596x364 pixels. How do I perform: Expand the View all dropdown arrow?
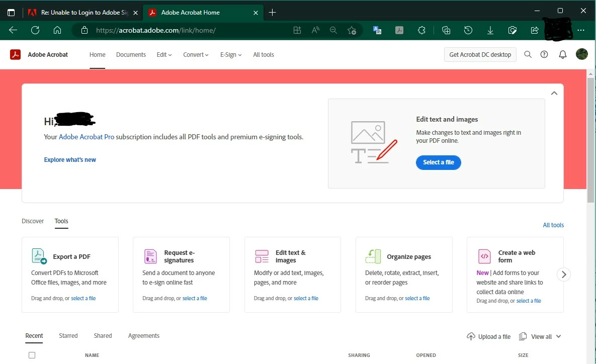pyautogui.click(x=558, y=336)
